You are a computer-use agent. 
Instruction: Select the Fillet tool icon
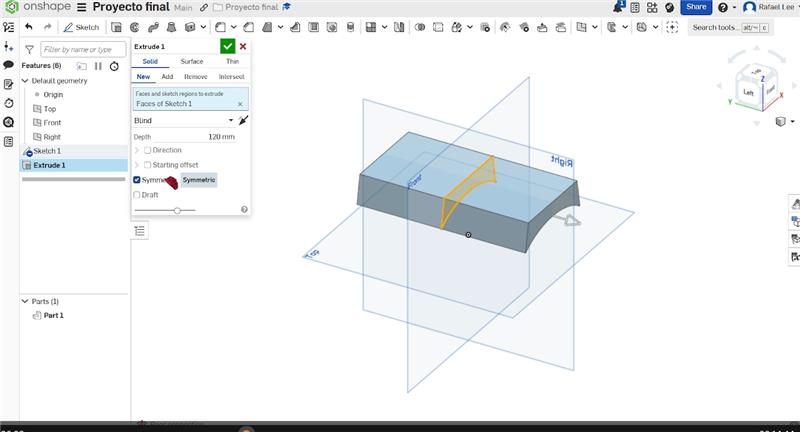[x=220, y=27]
